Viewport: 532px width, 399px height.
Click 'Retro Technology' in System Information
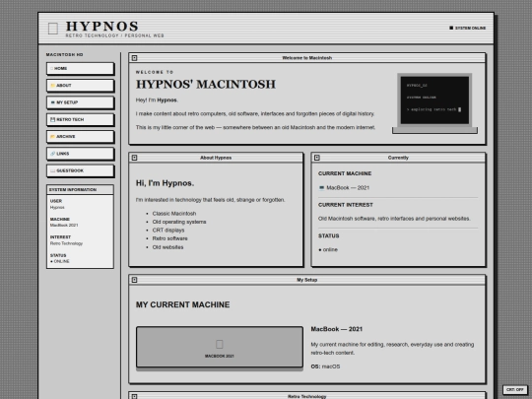66,243
